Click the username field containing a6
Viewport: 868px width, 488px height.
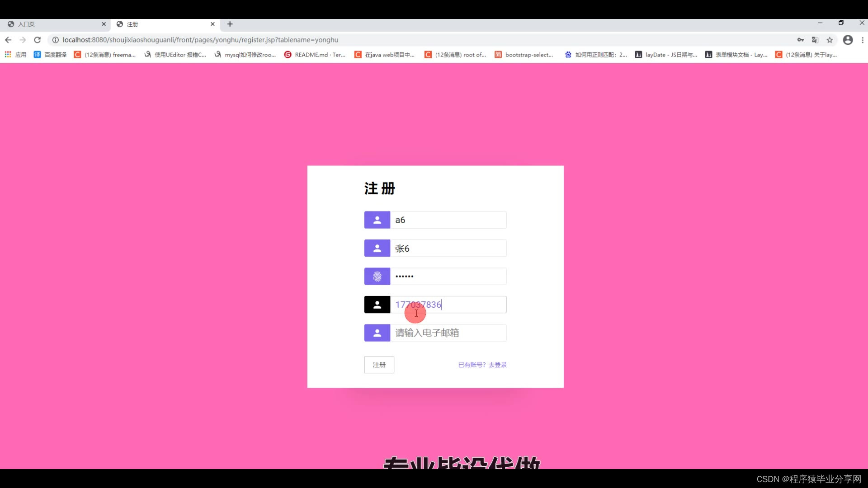point(448,220)
